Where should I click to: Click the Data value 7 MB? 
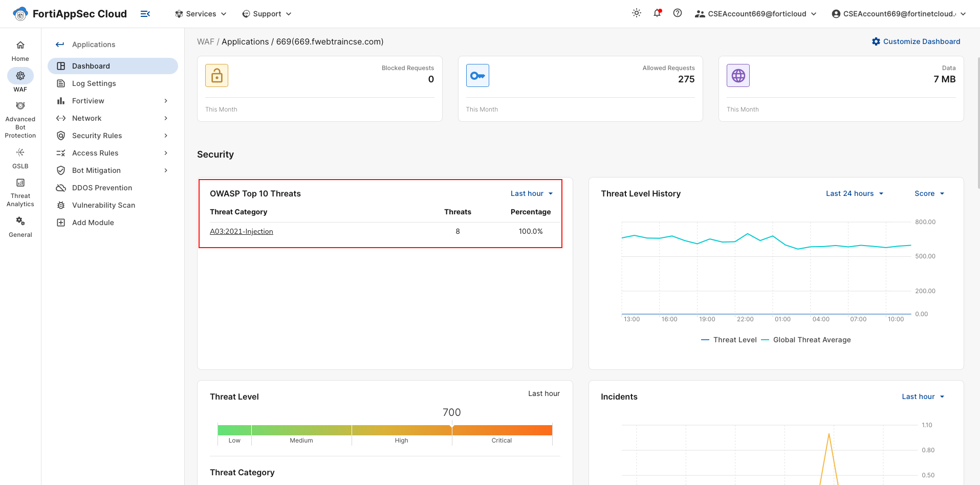point(944,79)
